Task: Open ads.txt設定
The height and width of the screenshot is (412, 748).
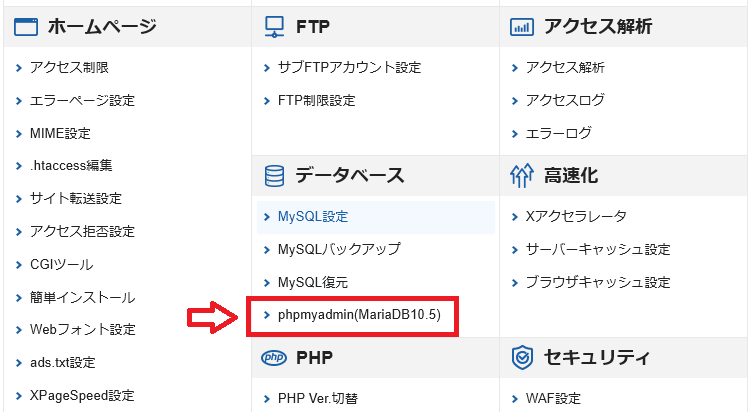Action: pyautogui.click(x=62, y=362)
